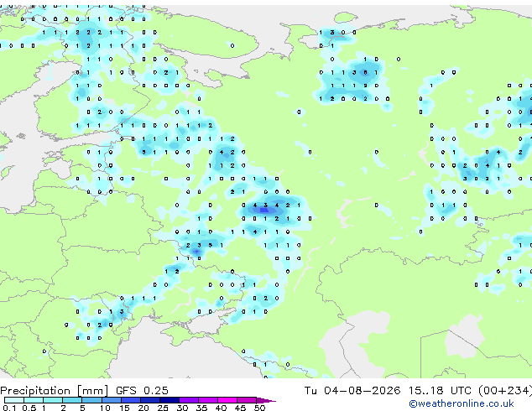Click the "(00+234)" forecast offset text
Viewport: 532px width, 411px height.
[505, 391]
